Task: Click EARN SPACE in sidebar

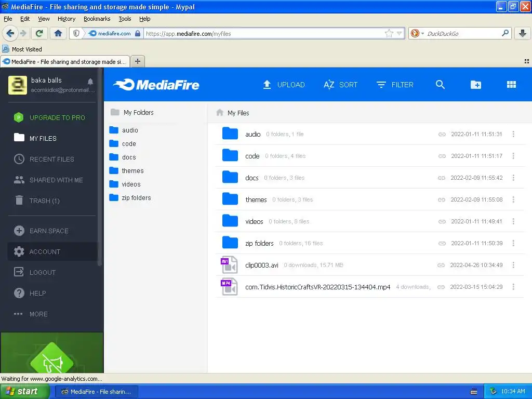Action: point(42,231)
